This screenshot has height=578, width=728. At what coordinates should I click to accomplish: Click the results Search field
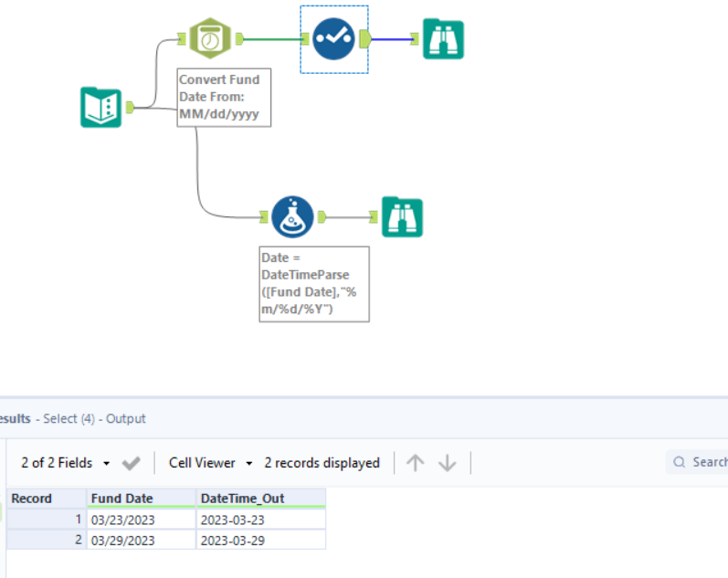click(x=698, y=462)
